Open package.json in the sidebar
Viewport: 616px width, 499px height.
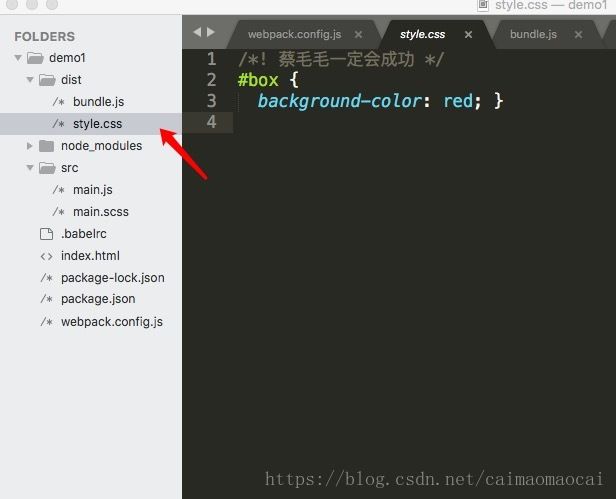point(98,299)
